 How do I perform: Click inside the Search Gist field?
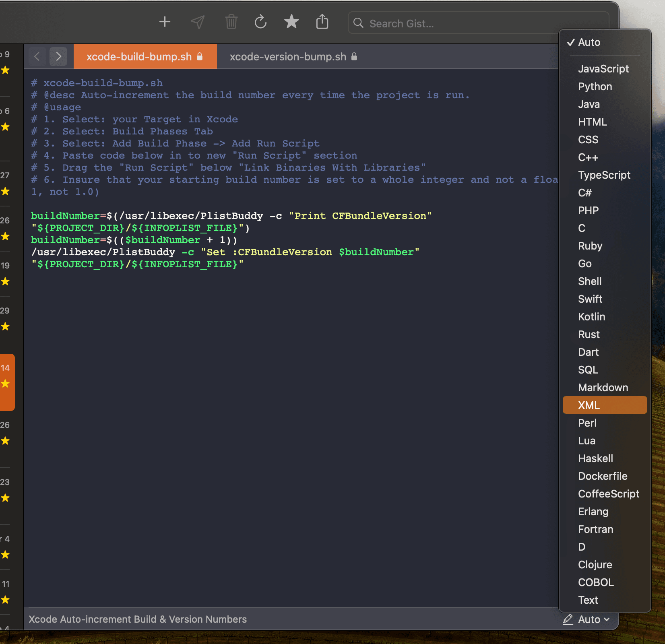tap(478, 23)
